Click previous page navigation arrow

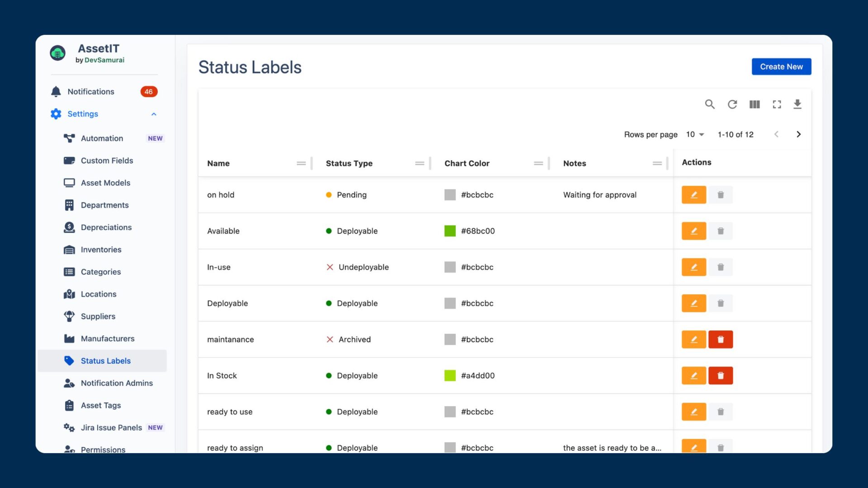[x=777, y=133]
